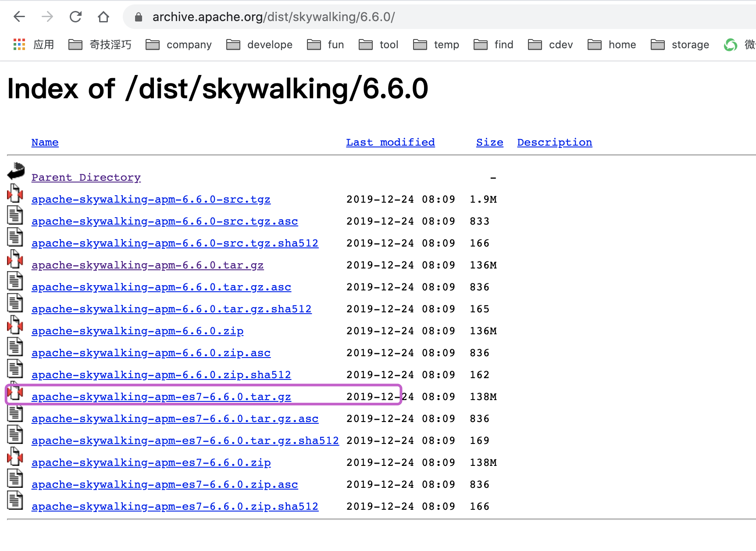Navigate to Parent Directory
Viewport: 756px width, 551px height.
tap(86, 177)
